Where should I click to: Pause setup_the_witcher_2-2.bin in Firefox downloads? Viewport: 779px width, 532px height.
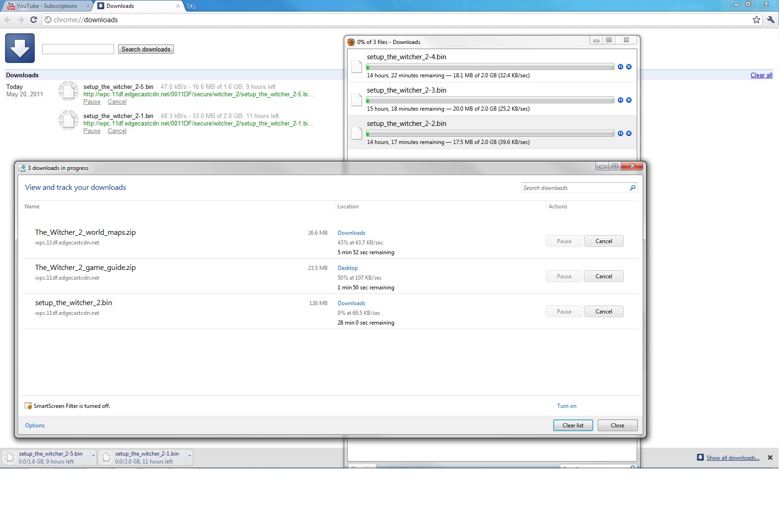[x=620, y=133]
